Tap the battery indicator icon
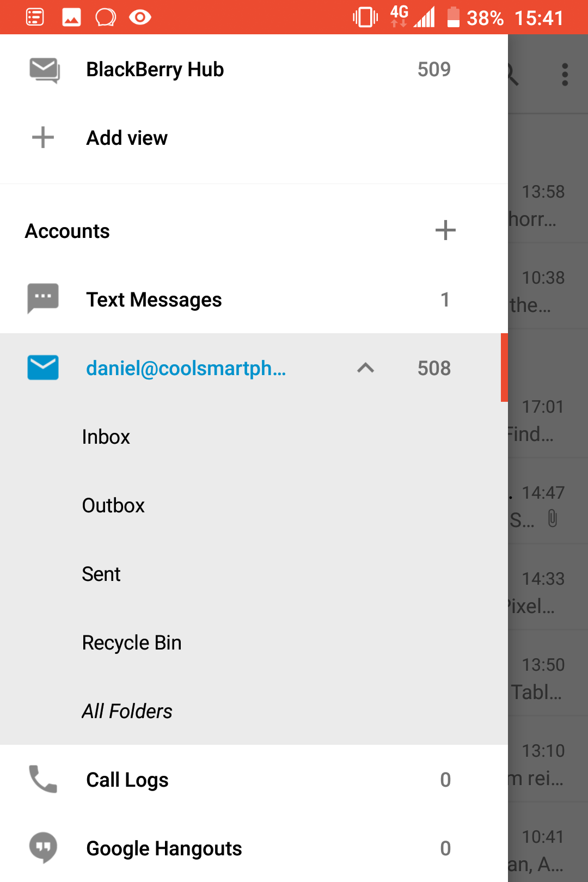 coord(453,17)
